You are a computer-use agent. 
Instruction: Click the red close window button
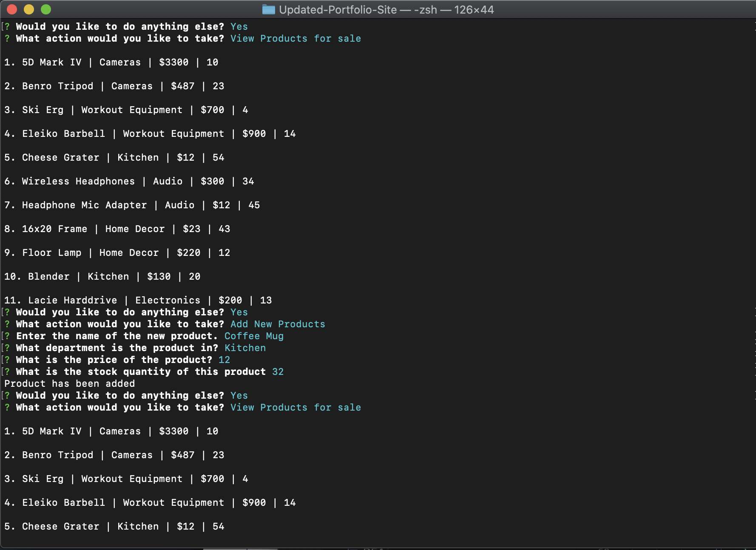tap(12, 9)
